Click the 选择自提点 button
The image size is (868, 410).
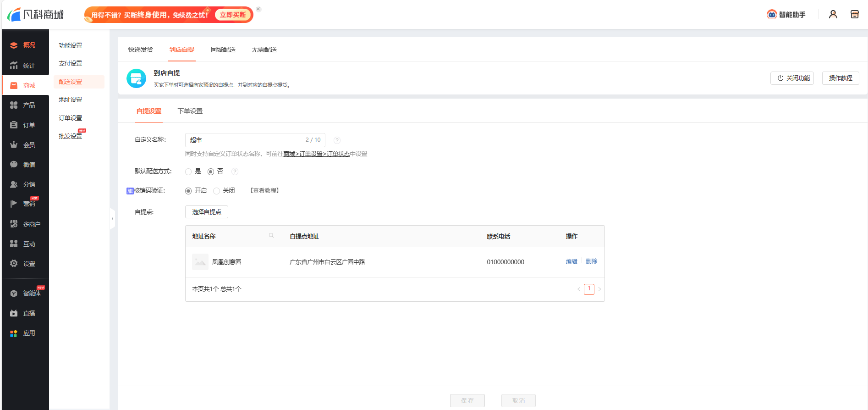[206, 212]
